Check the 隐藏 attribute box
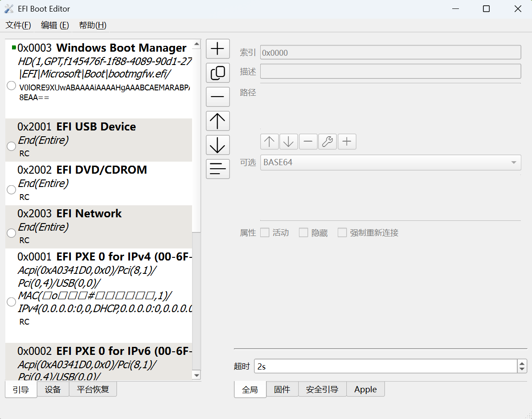Screen dimensions: 532x419 click(303, 232)
